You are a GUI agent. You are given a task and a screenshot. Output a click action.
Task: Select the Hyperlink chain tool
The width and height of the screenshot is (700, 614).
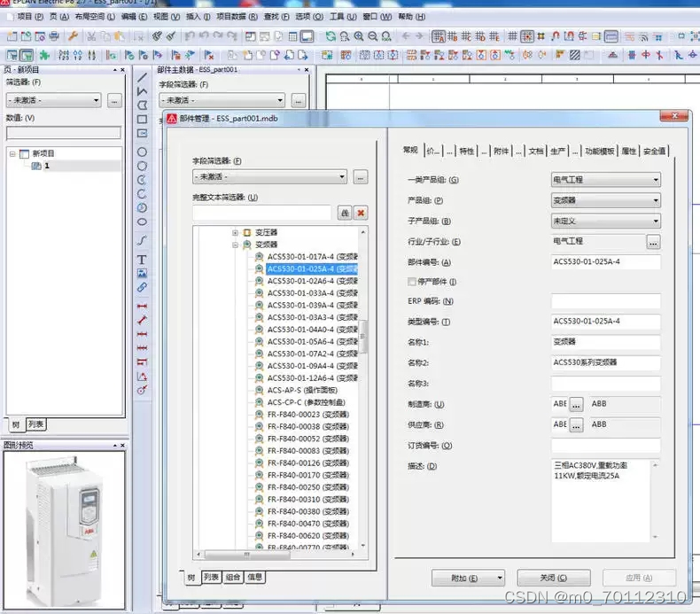(x=142, y=288)
